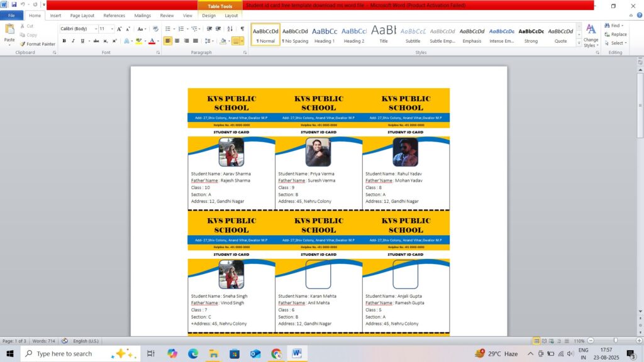The height and width of the screenshot is (362, 644).
Task: Click the Format Painter tool
Action: click(37, 44)
